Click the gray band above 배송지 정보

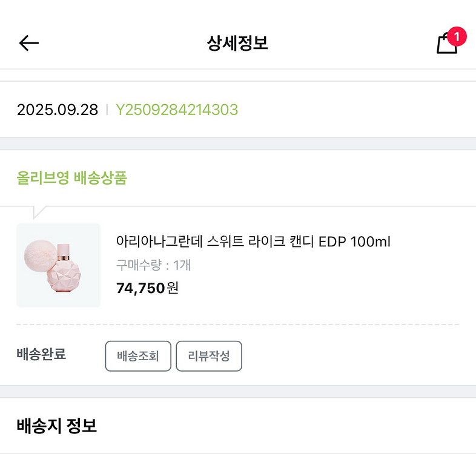[237, 391]
